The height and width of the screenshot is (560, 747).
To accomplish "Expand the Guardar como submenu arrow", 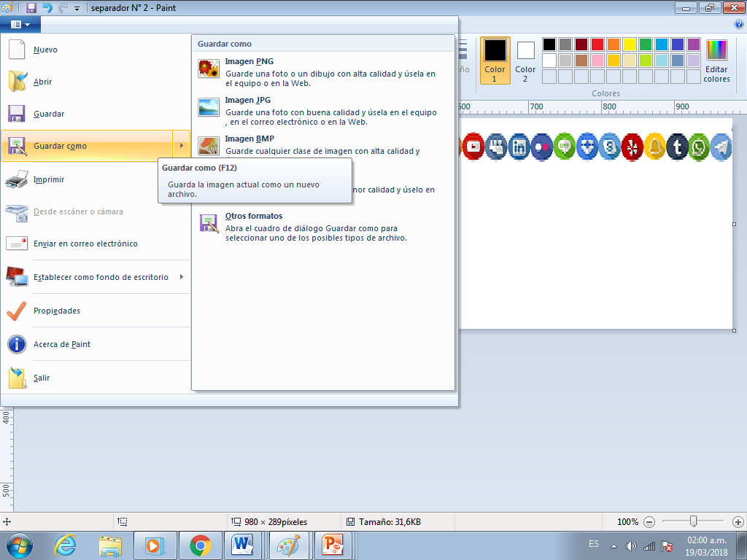I will coord(182,146).
